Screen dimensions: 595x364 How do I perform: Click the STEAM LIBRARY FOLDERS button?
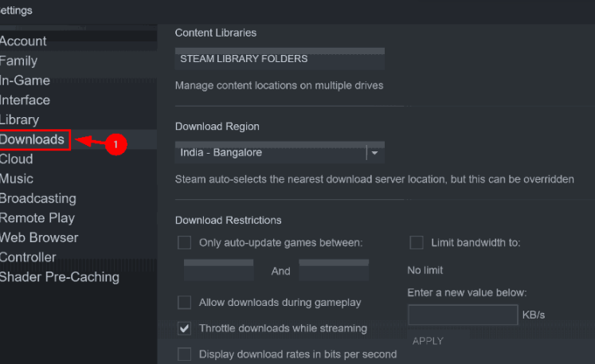(280, 59)
